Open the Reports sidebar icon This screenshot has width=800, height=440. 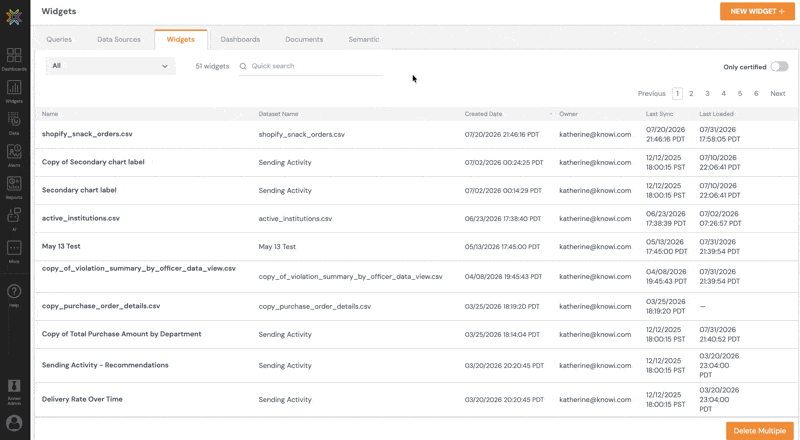click(x=14, y=187)
